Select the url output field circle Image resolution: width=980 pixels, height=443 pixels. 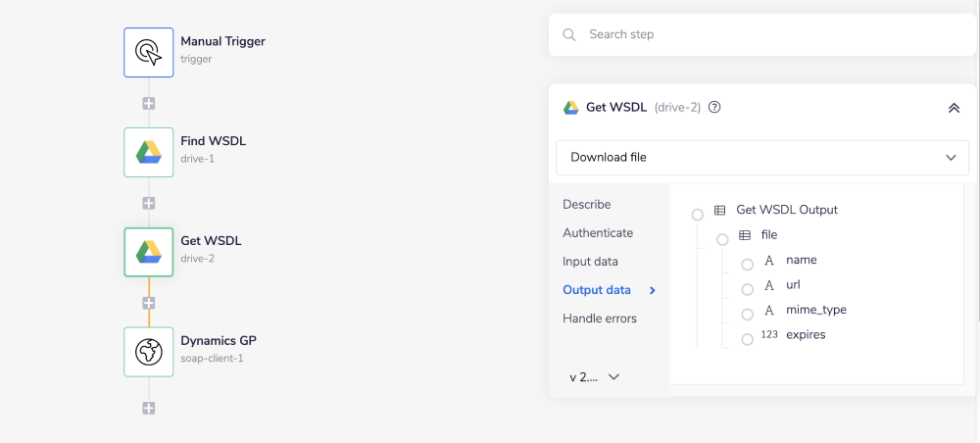click(747, 289)
